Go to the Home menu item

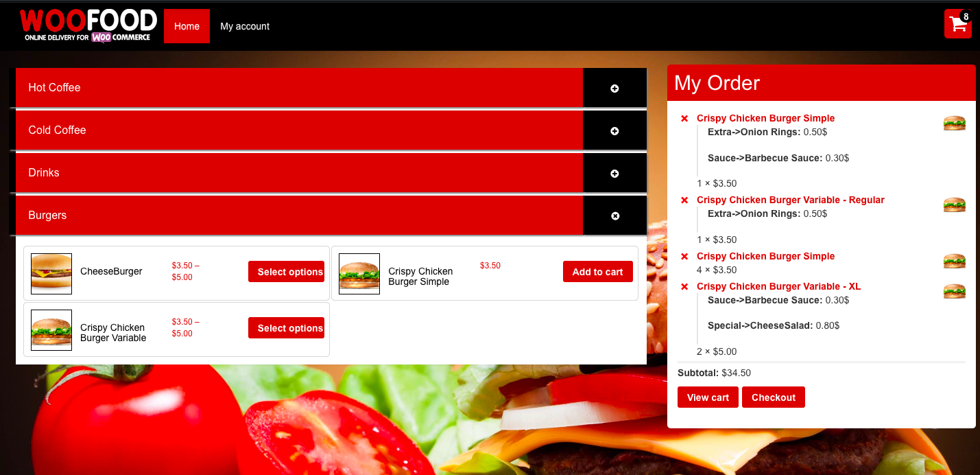tap(187, 26)
